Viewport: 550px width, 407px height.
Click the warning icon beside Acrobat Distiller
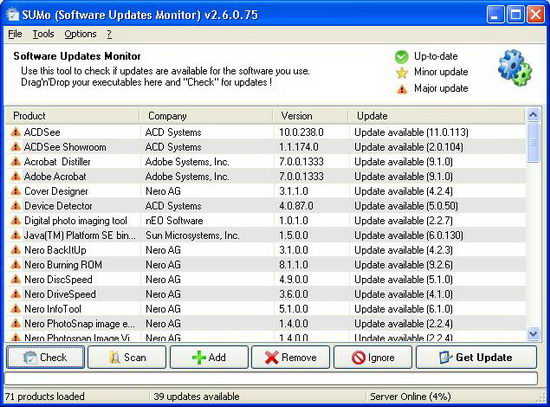(x=15, y=161)
